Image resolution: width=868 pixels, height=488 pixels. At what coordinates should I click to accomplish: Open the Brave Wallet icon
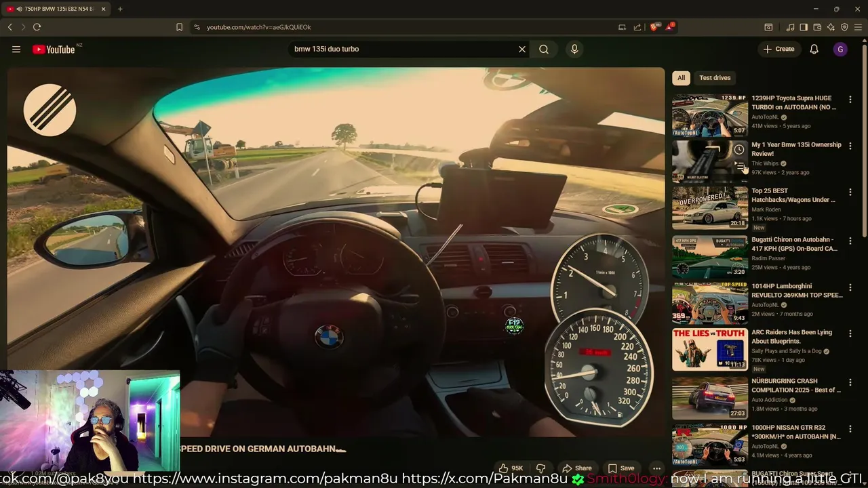[817, 27]
